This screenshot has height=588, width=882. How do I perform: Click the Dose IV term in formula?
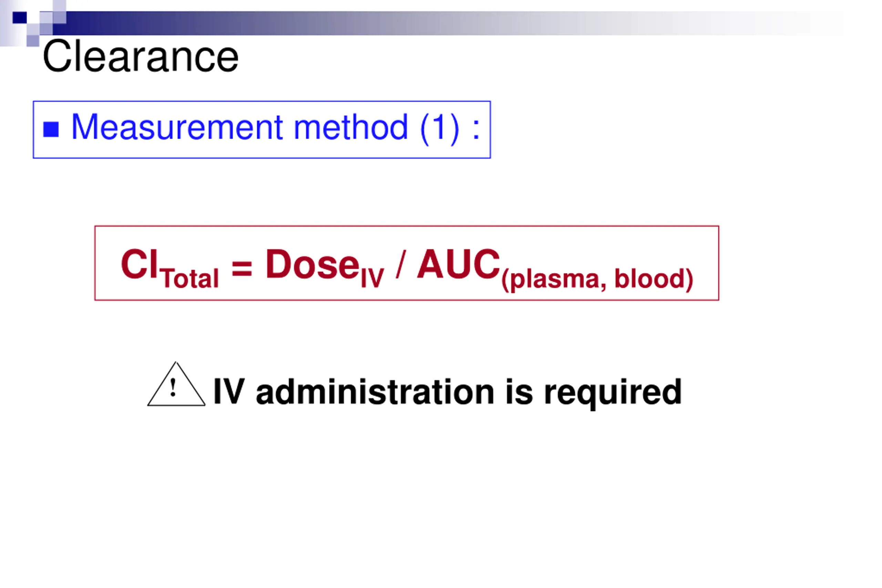click(325, 267)
